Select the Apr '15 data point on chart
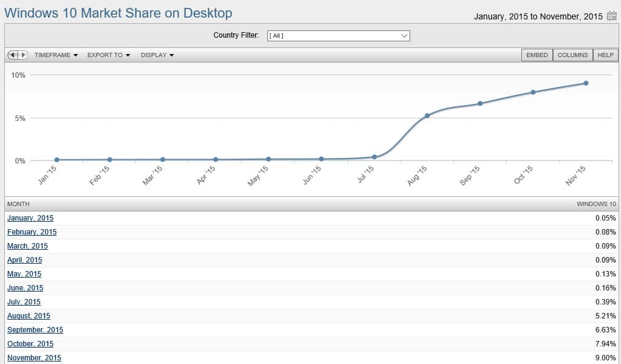 [x=216, y=160]
